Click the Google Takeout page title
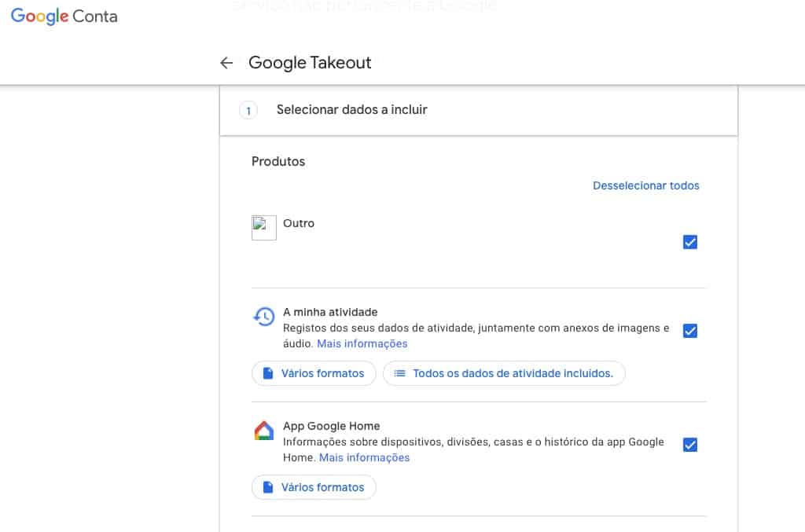This screenshot has height=532, width=805. (x=310, y=63)
